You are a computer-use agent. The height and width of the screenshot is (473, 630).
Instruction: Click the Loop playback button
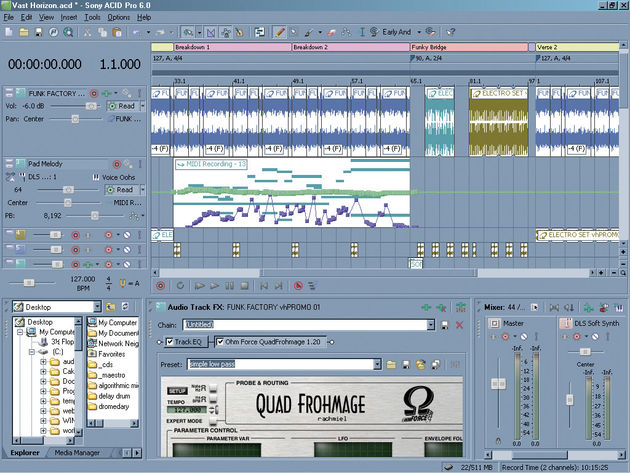tap(180, 286)
